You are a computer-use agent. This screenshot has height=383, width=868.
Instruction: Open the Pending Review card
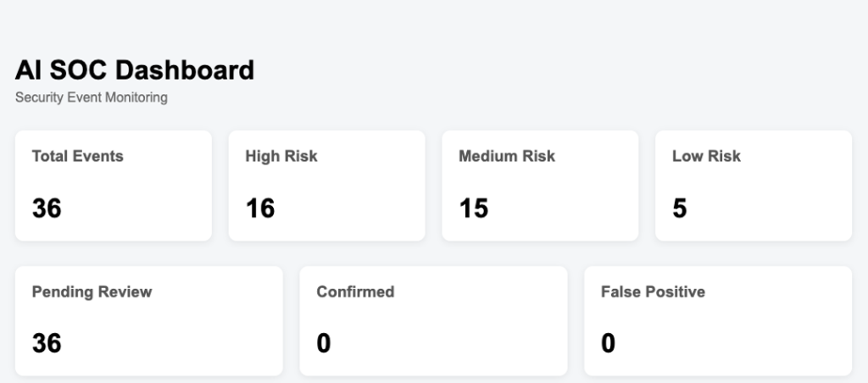(149, 321)
